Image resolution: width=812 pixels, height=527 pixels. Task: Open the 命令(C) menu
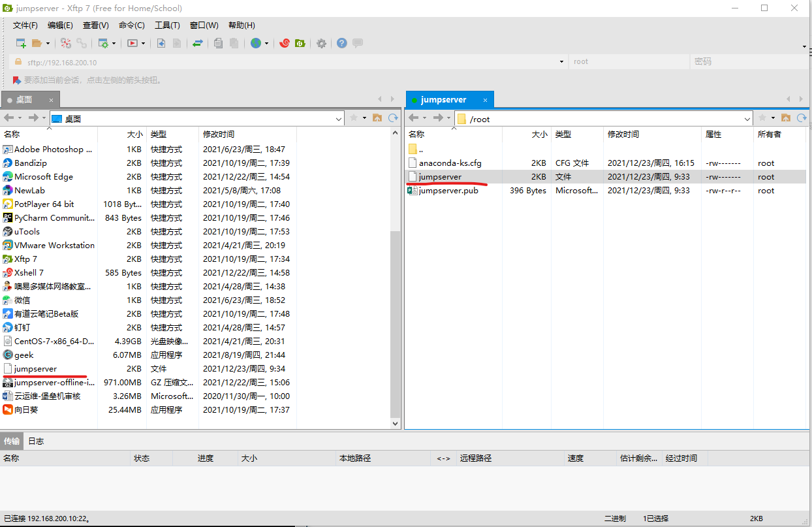(x=132, y=25)
